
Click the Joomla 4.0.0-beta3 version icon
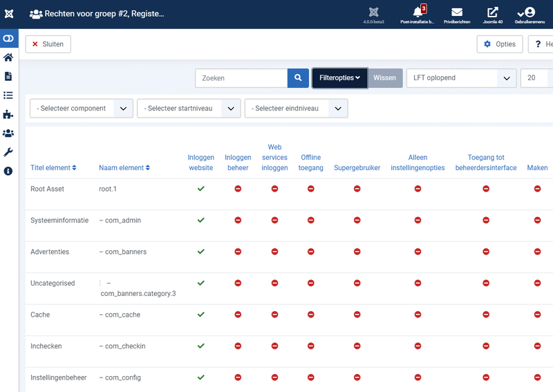pos(373,15)
